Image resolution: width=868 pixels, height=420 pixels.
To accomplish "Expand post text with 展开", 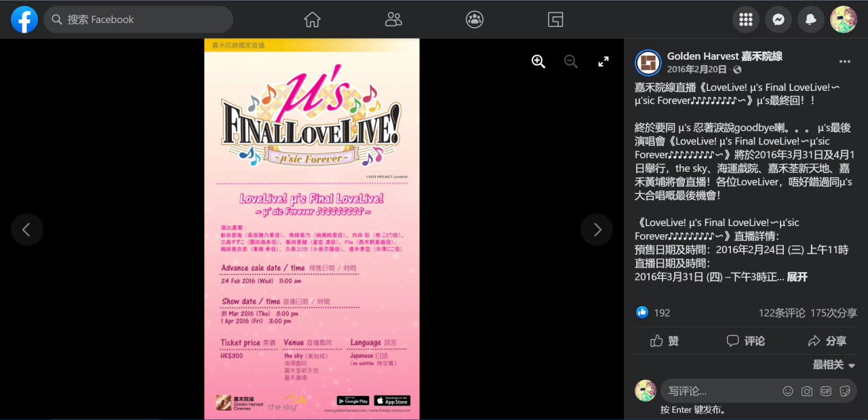I will (797, 277).
